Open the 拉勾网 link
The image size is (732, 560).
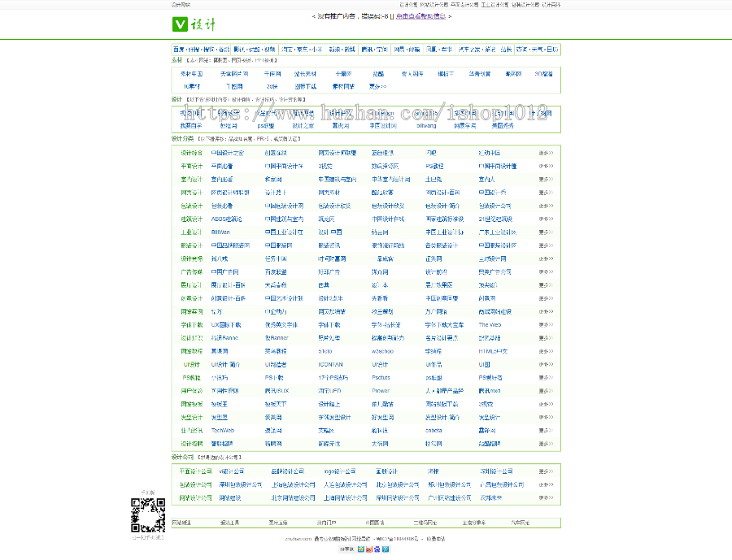pos(434,444)
